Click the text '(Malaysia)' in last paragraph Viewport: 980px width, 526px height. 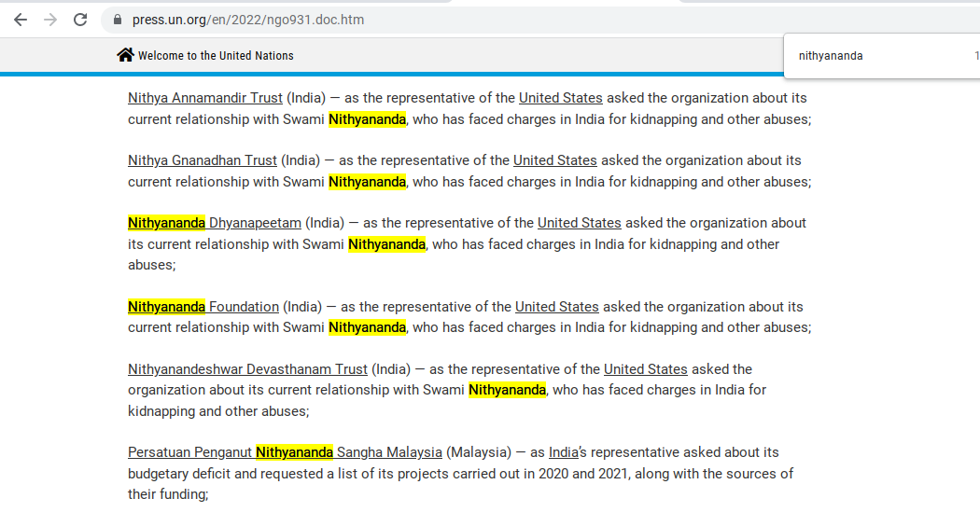[x=479, y=452]
